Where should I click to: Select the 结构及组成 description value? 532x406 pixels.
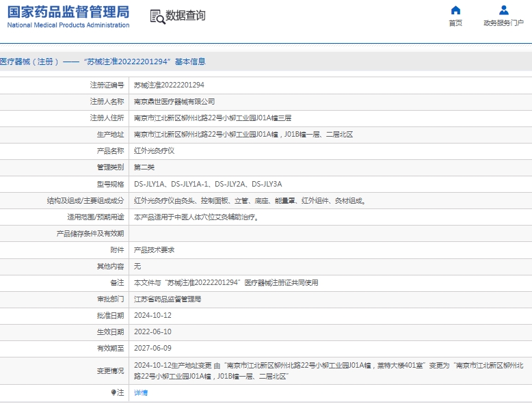(250, 201)
